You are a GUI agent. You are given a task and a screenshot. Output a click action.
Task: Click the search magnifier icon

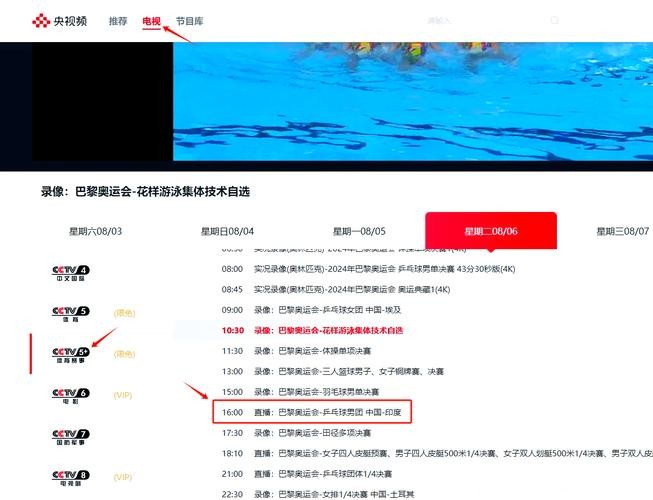554,20
